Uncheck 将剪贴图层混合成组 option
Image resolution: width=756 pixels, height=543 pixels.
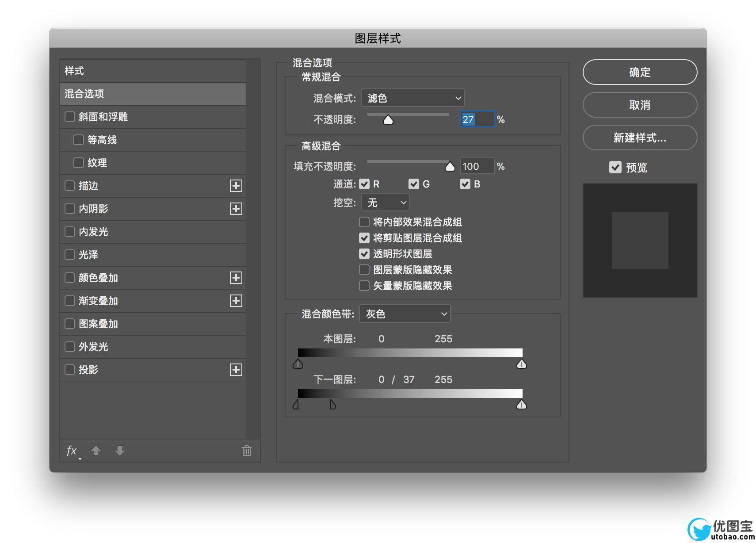click(364, 238)
